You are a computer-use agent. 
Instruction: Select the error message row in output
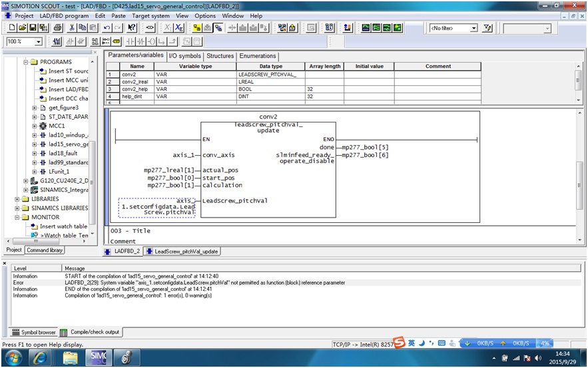(296, 283)
